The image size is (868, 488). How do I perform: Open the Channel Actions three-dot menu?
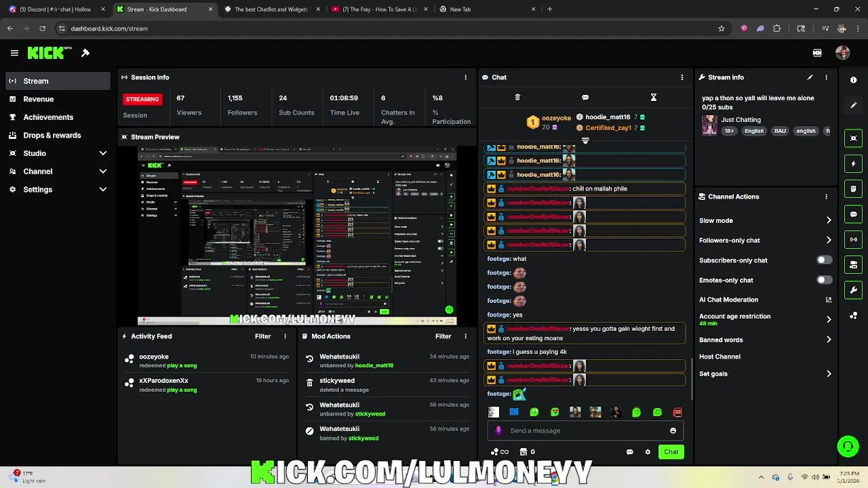(x=826, y=197)
